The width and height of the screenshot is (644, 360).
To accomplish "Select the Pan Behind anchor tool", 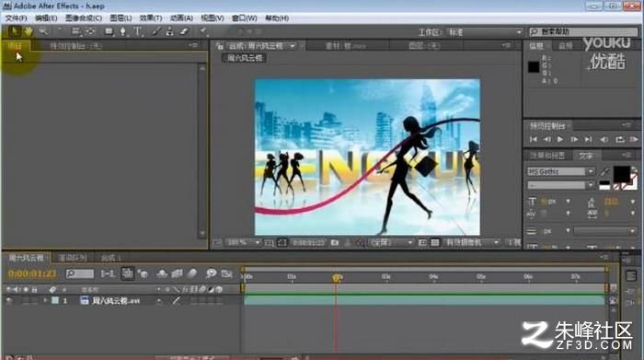I will pyautogui.click(x=90, y=31).
